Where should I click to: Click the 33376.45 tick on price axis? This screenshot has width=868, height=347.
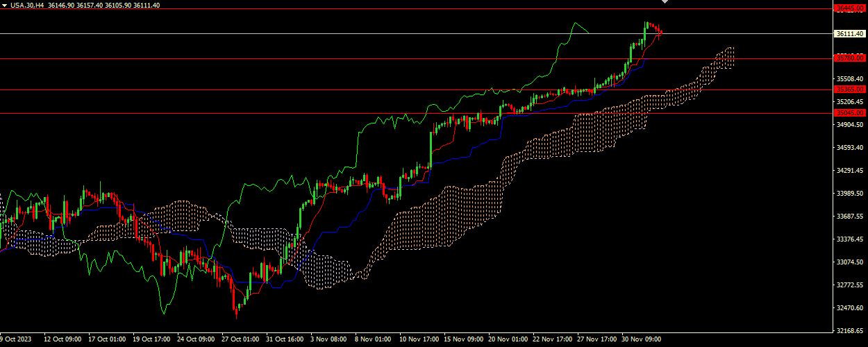click(850, 239)
